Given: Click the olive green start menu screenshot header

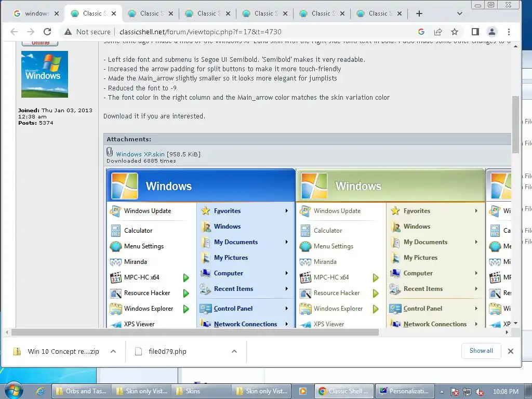Looking at the screenshot, I should pyautogui.click(x=391, y=185).
